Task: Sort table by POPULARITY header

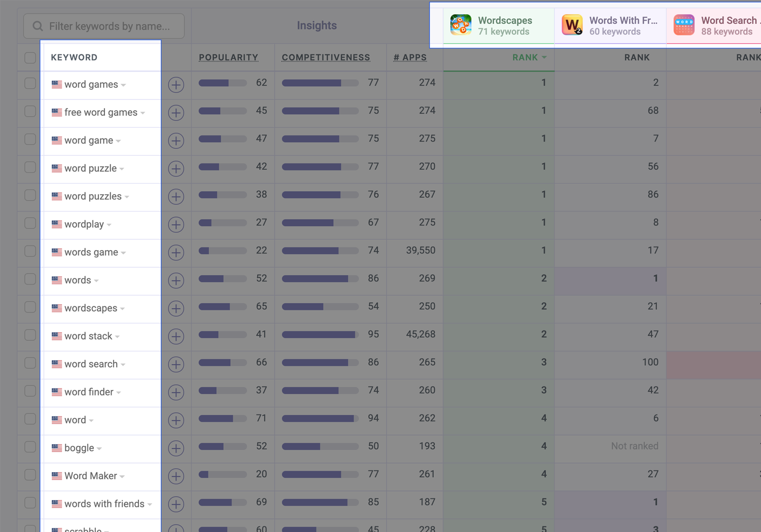Action: pos(228,57)
